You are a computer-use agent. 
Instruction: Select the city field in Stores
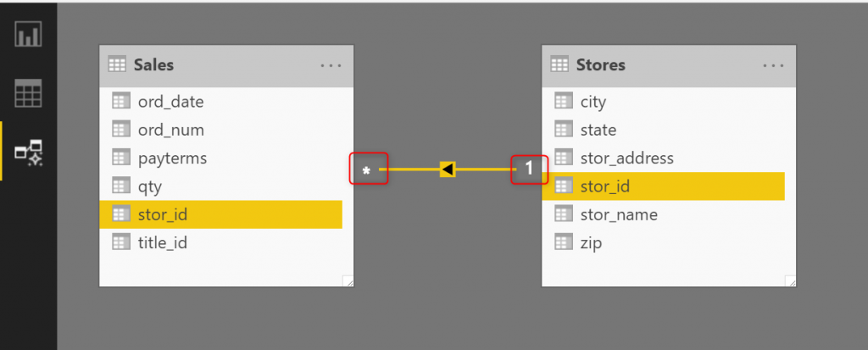click(593, 102)
